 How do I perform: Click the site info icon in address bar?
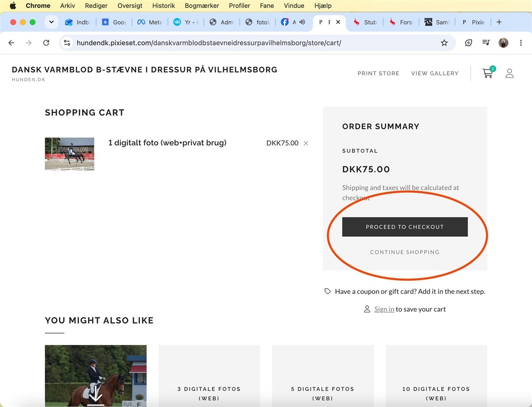(67, 43)
